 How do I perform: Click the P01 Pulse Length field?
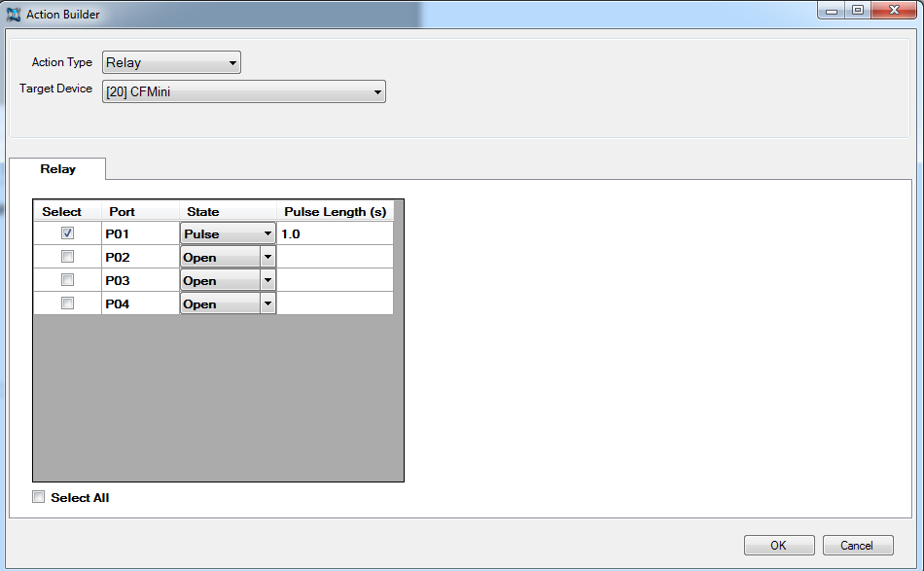pos(335,233)
